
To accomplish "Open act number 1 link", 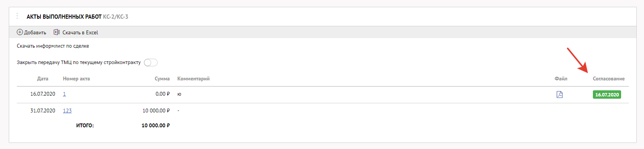I will pyautogui.click(x=64, y=94).
